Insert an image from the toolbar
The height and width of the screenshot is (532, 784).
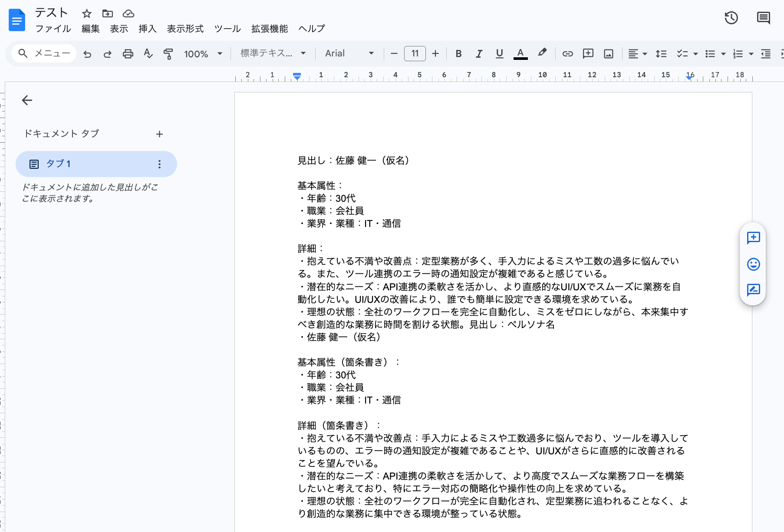[x=609, y=54]
